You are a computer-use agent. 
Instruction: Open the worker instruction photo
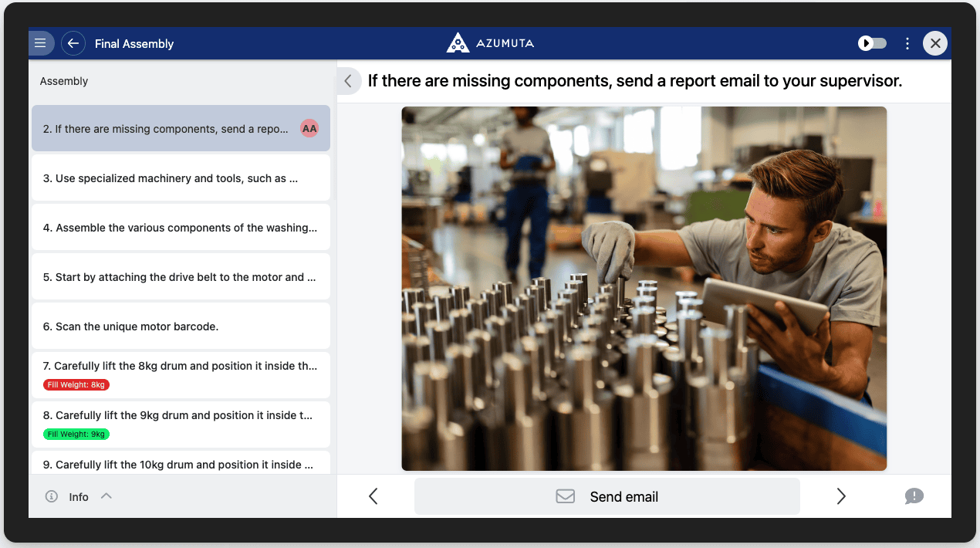click(644, 288)
